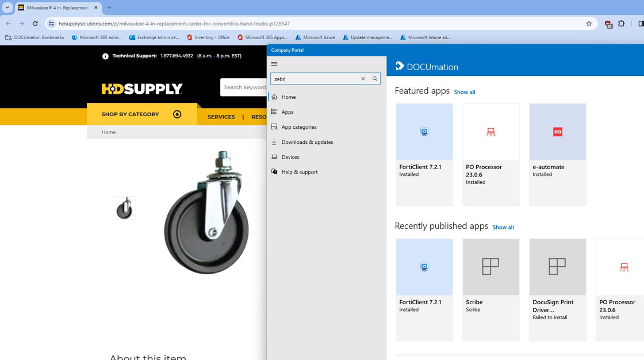This screenshot has height=360, width=644.
Task: Reload the HD Supply page
Action: pyautogui.click(x=35, y=24)
